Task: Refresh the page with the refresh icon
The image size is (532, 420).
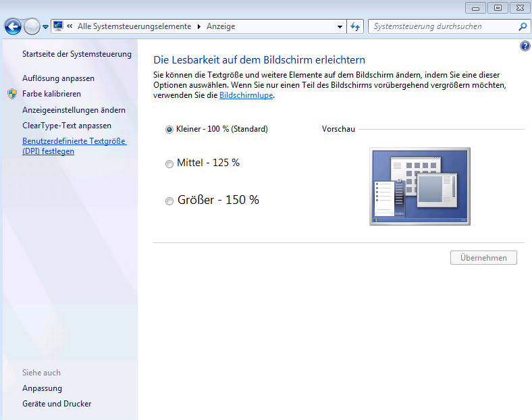Action: click(355, 26)
